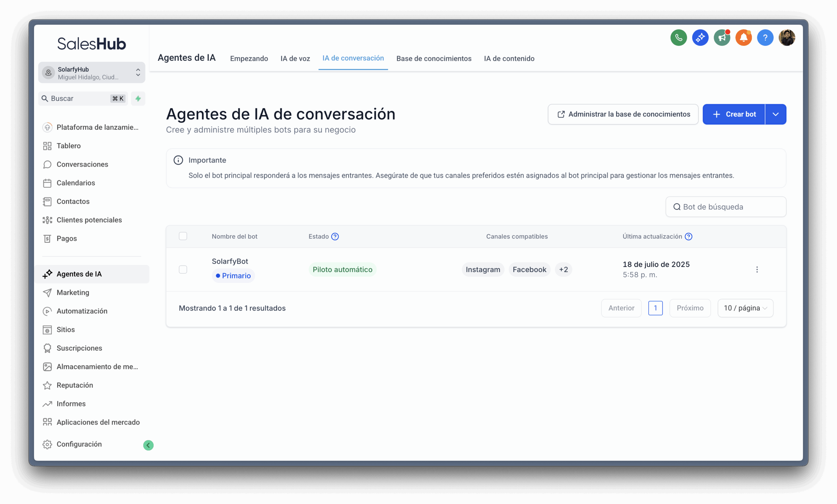Open announcements via the megaphone icon
The width and height of the screenshot is (837, 504).
pos(722,37)
